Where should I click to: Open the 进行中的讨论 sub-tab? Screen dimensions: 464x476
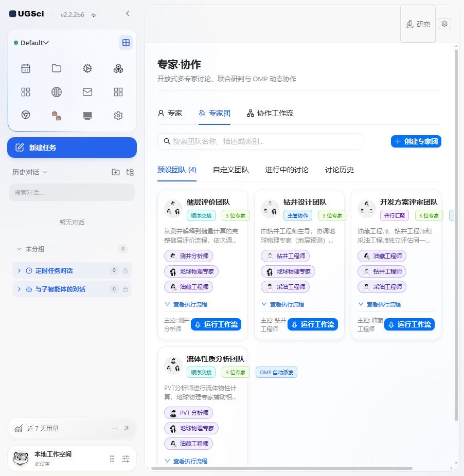[287, 170]
